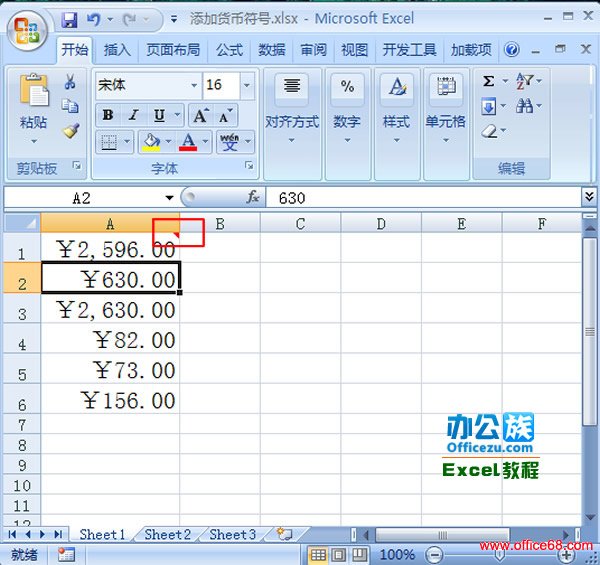Open the 公式 ribbon tab

pos(229,50)
